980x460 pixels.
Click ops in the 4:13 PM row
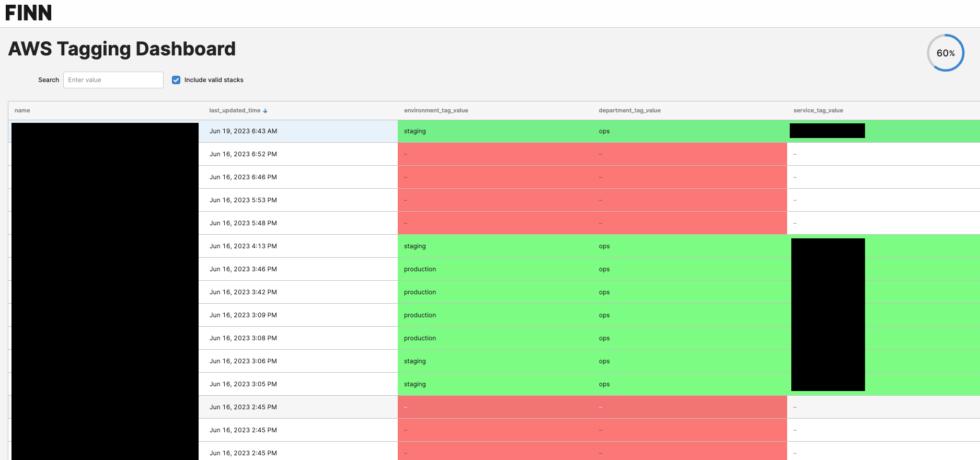pos(604,246)
